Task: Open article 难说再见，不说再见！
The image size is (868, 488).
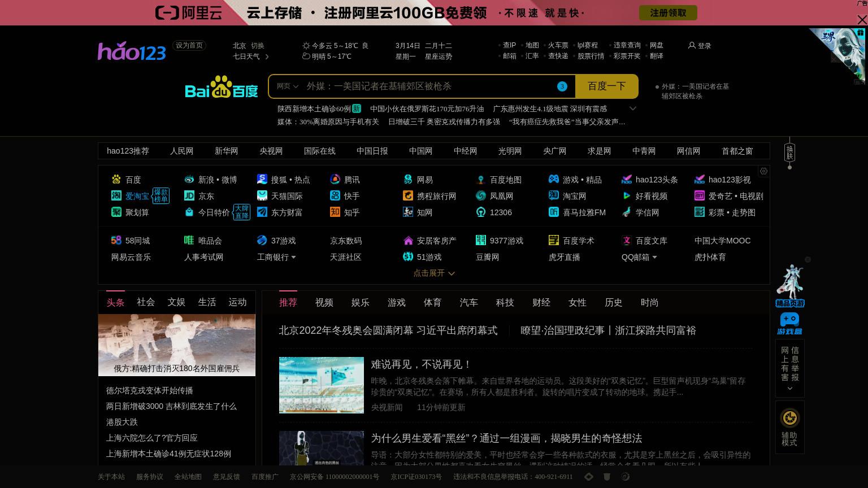Action: 421,365
